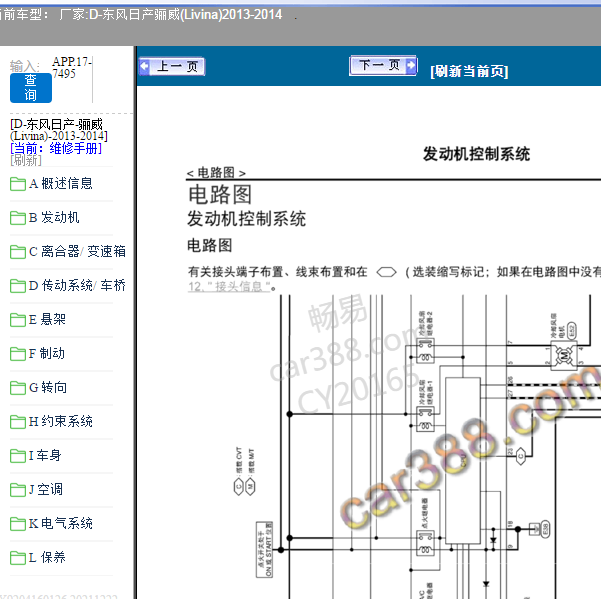The width and height of the screenshot is (601, 599).
Task: Click the 点火开关 ON或START box in diagram
Action: [x=264, y=549]
